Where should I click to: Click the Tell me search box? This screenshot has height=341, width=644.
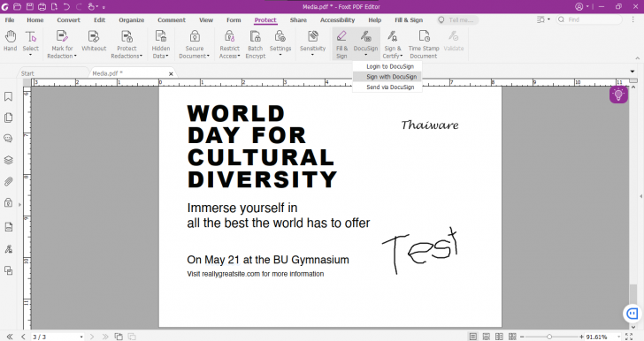(x=458, y=19)
